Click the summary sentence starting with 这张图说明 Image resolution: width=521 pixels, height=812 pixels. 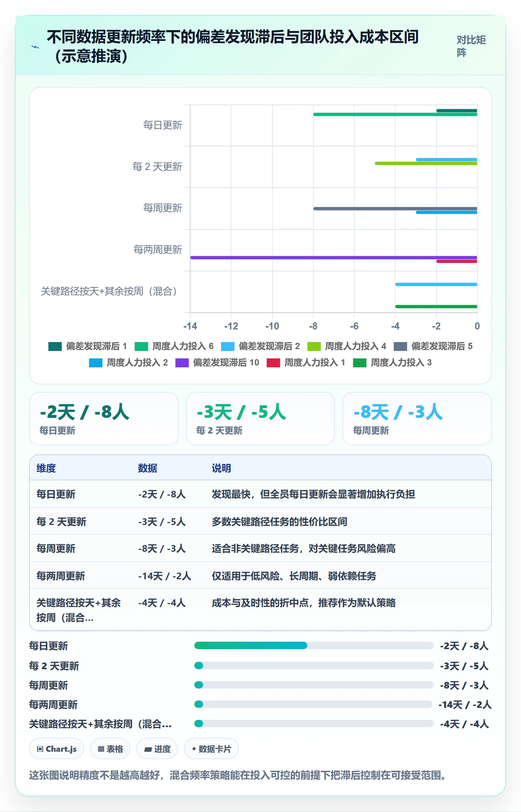237,775
